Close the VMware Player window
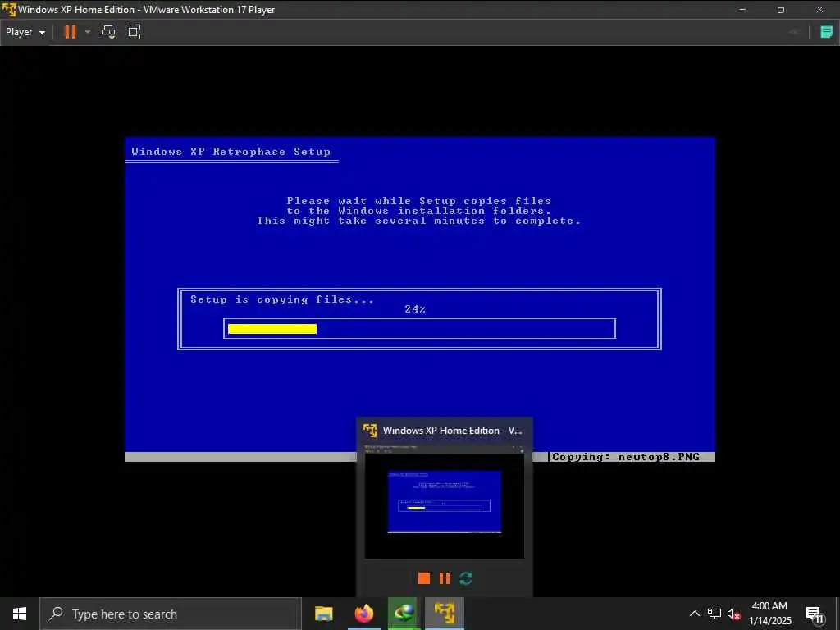840x630 pixels. (x=819, y=10)
